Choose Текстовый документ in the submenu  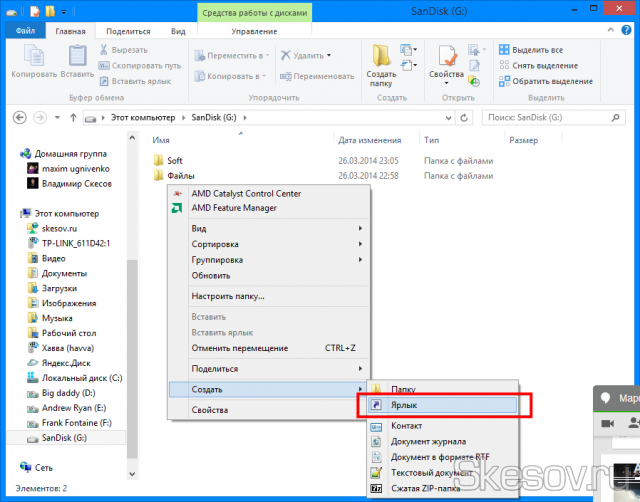[x=431, y=473]
